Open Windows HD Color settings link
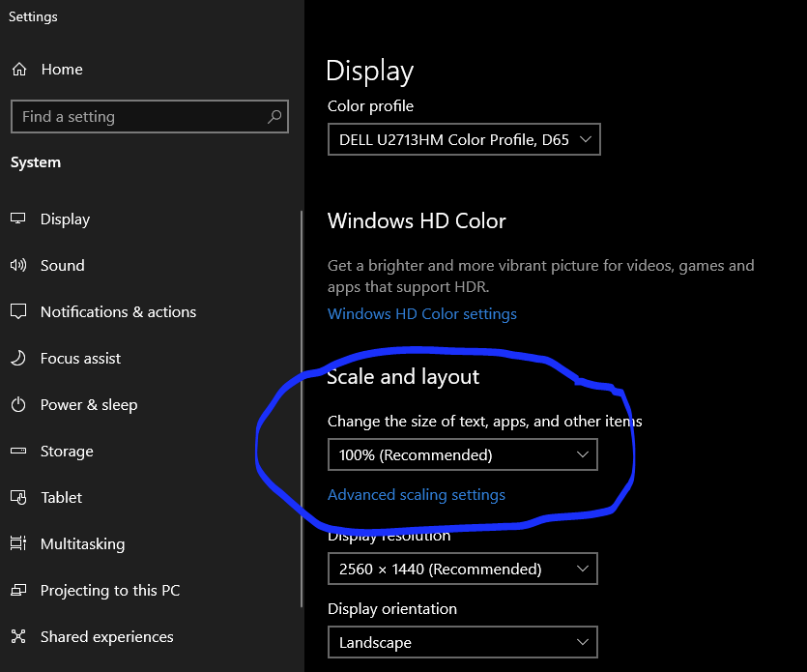 coord(422,314)
